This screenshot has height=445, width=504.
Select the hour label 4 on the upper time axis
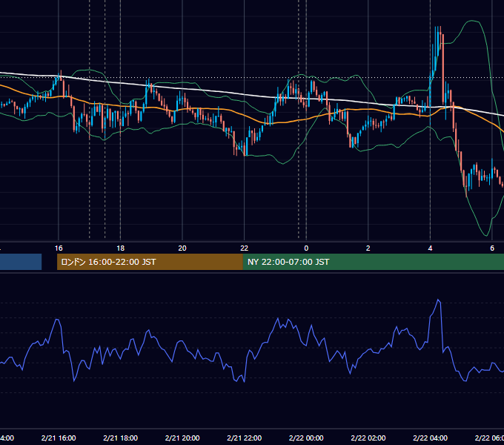[x=430, y=248]
